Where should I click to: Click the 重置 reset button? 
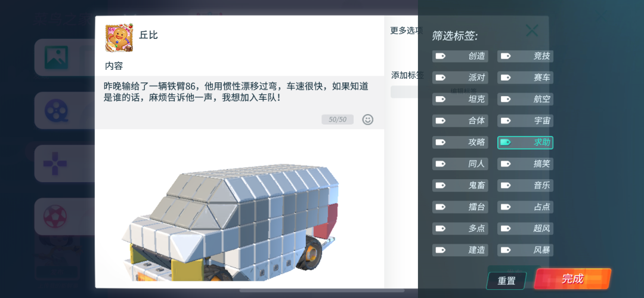tap(506, 281)
